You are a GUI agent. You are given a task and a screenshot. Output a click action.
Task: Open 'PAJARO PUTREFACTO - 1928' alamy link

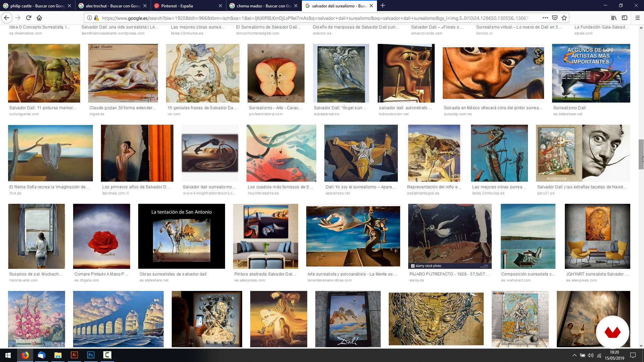click(449, 274)
